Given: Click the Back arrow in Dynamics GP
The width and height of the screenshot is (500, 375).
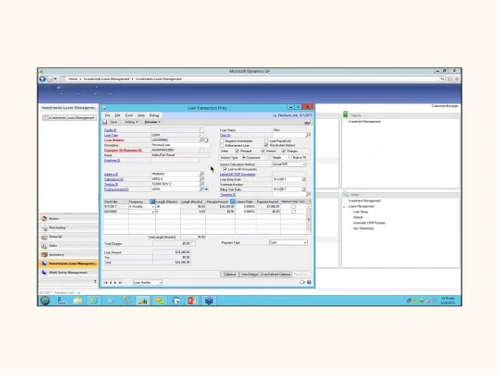Looking at the screenshot, I should click(x=42, y=79).
